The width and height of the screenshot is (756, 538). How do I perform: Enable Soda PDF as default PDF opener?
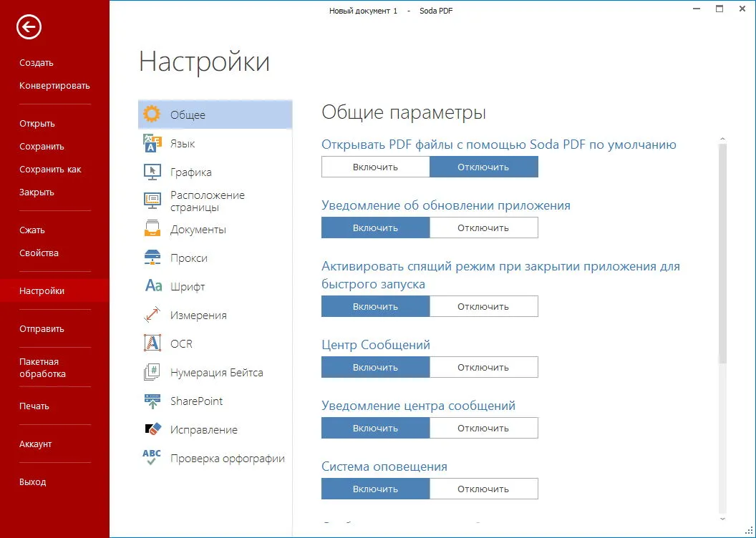coord(376,167)
